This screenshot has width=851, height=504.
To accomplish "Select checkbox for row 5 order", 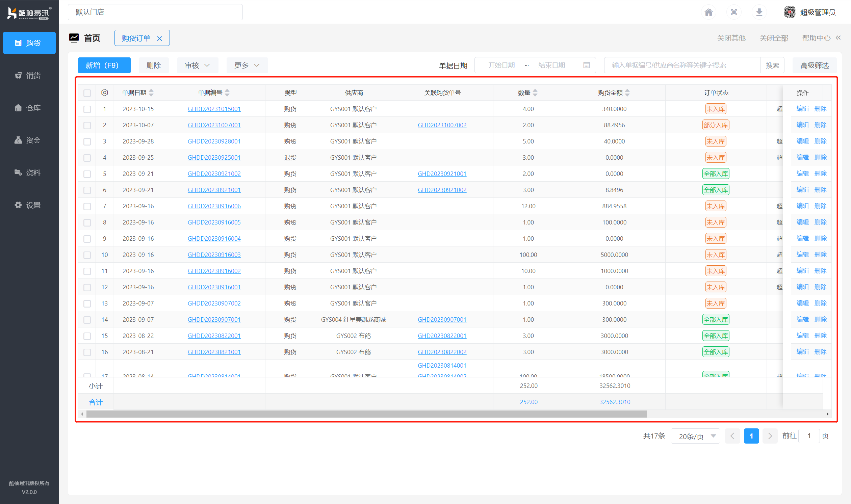I will pyautogui.click(x=87, y=174).
